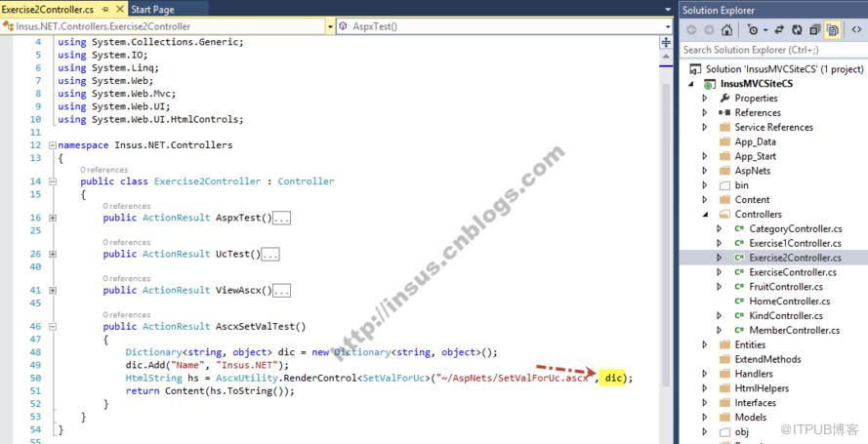Click the editor split-window handle icon
868x444 pixels.
[x=666, y=43]
